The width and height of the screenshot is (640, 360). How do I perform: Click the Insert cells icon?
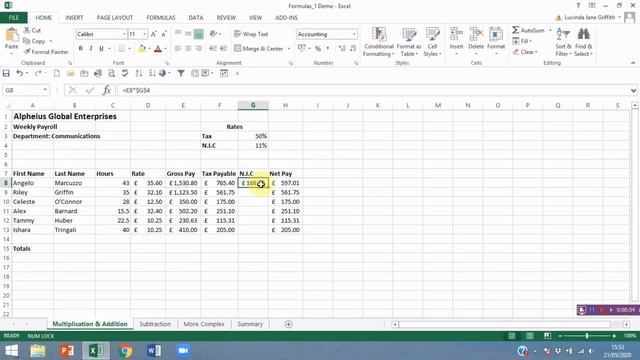(456, 34)
